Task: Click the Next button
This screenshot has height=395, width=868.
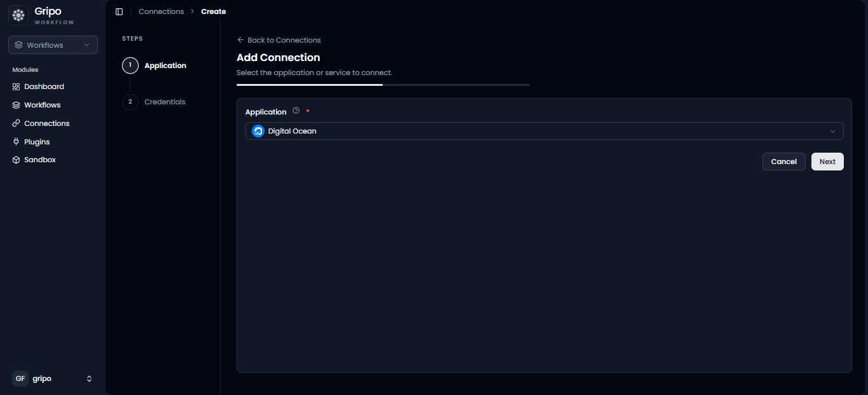Action: (x=827, y=162)
